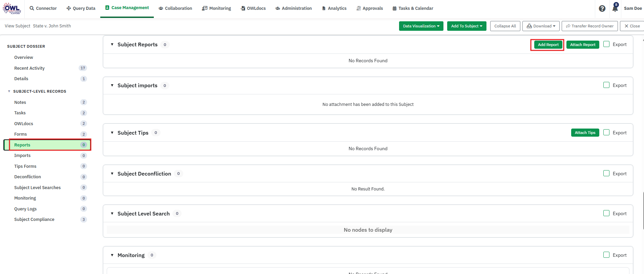The height and width of the screenshot is (274, 644).
Task: Click the page vertical scrollbar
Action: (x=643, y=211)
